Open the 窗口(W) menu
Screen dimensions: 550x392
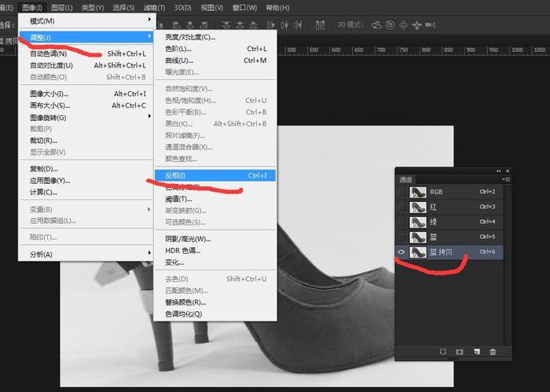(x=244, y=7)
